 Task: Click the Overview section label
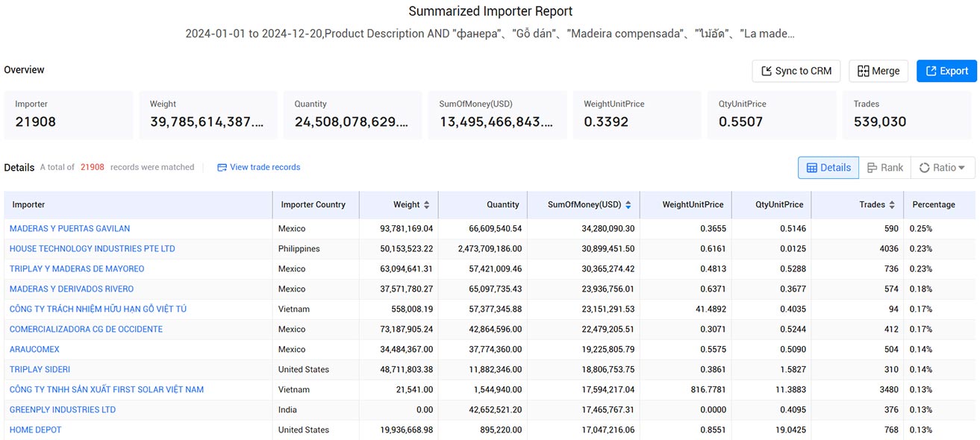(24, 69)
